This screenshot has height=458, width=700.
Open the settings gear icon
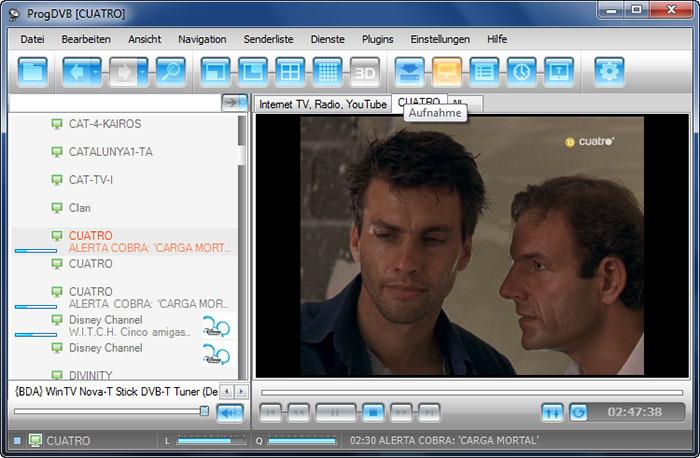[609, 72]
